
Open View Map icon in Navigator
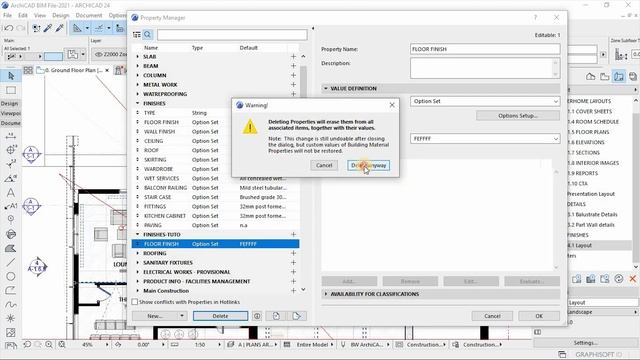coord(604,76)
